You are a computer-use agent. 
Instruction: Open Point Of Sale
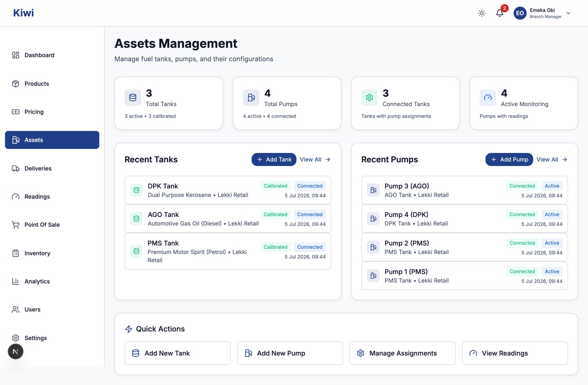tap(52, 225)
